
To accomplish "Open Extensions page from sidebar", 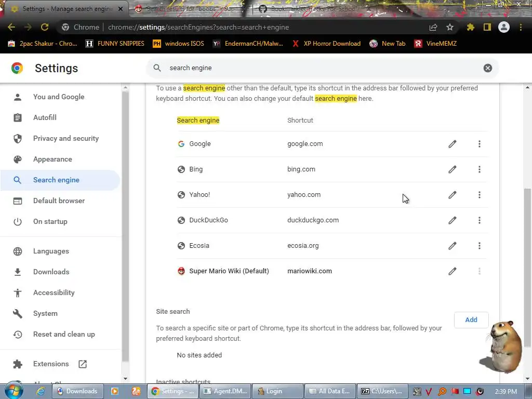I will point(51,364).
